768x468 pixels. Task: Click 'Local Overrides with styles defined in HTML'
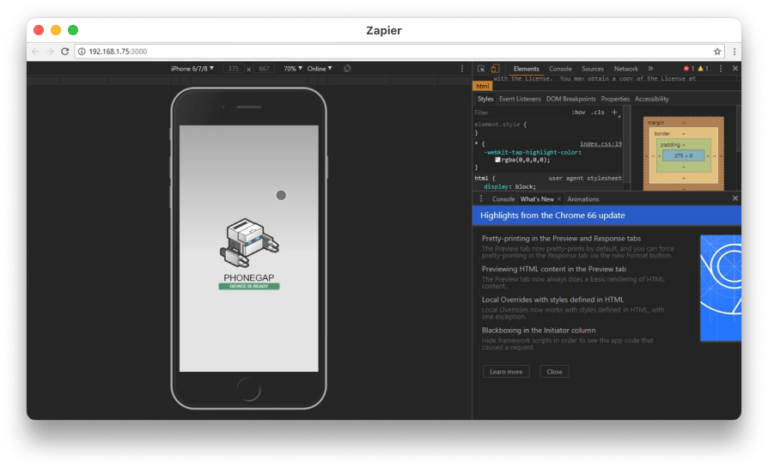tap(552, 299)
